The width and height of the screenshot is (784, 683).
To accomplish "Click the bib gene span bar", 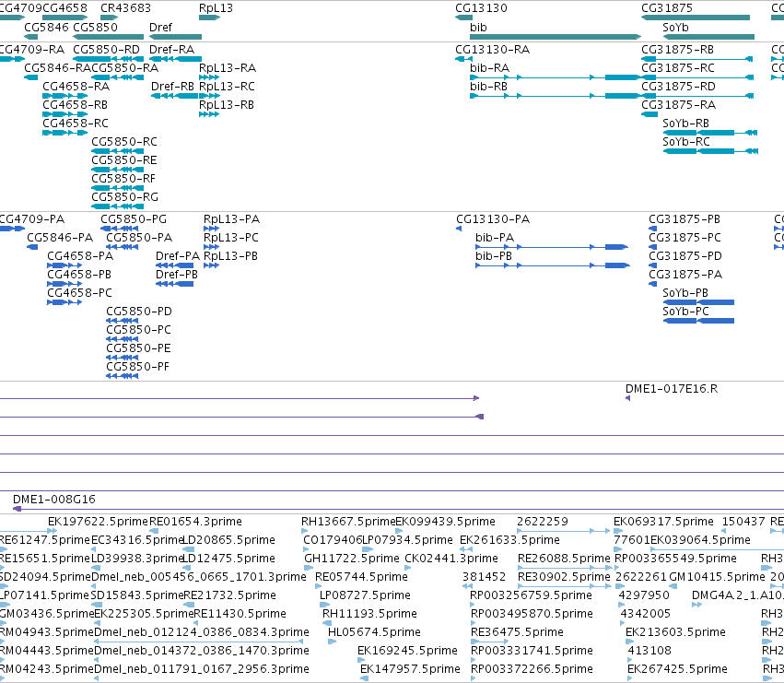I will 556,37.
